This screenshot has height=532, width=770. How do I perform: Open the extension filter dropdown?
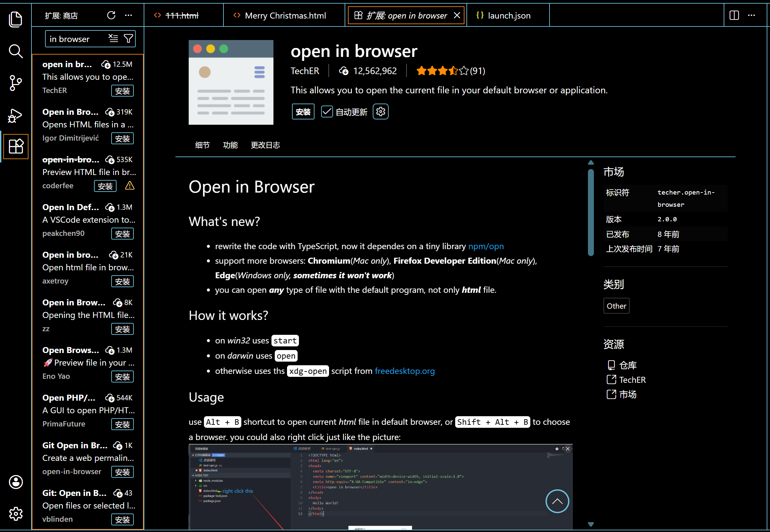[128, 39]
